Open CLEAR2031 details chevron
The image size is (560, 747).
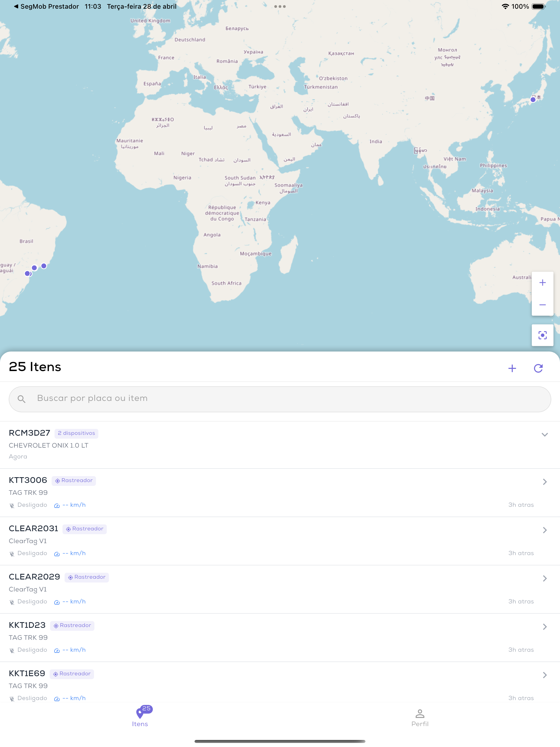545,530
